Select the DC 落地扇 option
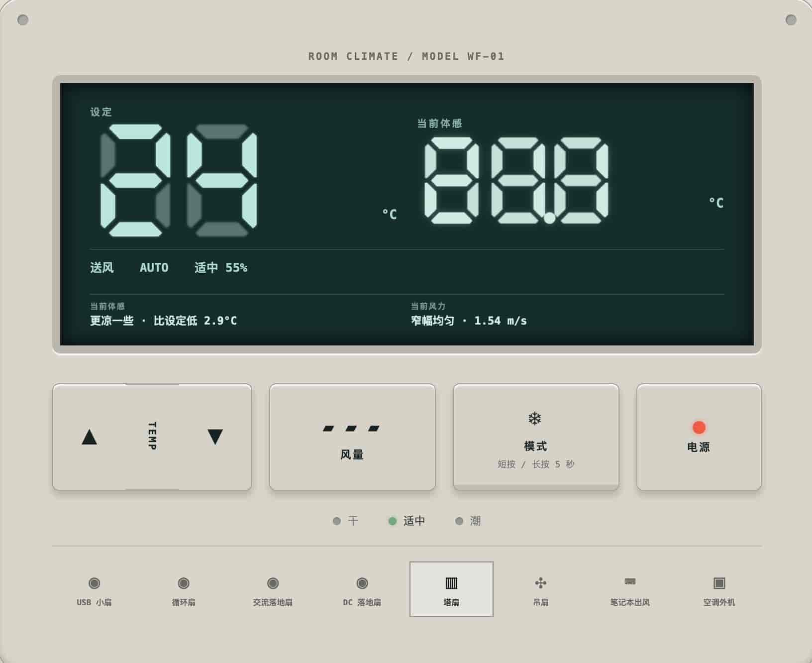The height and width of the screenshot is (663, 812). (x=362, y=589)
